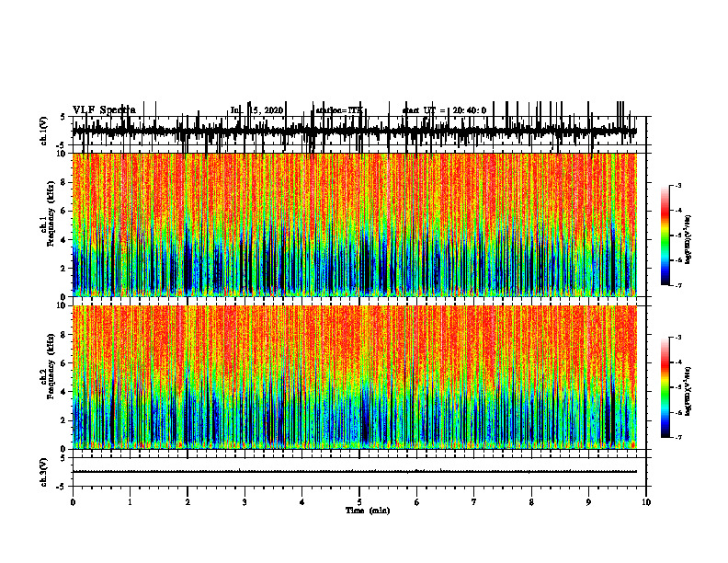The width and height of the screenshot is (728, 563).
Task: Click the 'Time (min)' x-axis label
Action: pyautogui.click(x=368, y=511)
